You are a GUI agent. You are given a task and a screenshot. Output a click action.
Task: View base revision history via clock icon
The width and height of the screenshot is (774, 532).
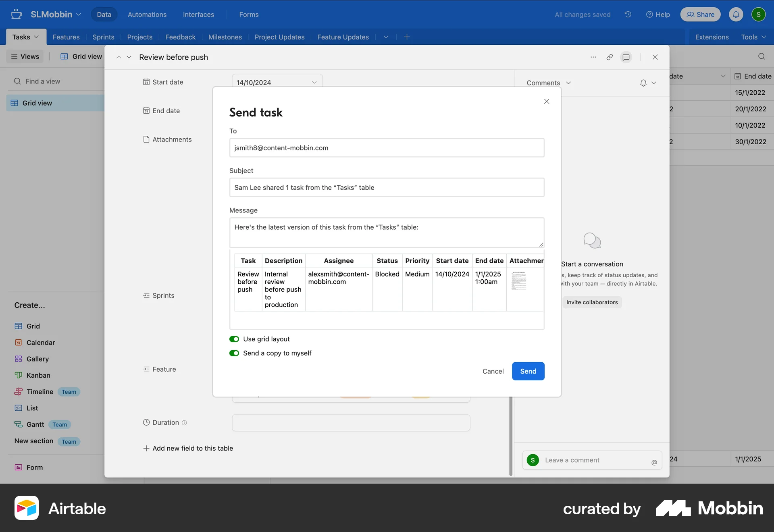628,15
